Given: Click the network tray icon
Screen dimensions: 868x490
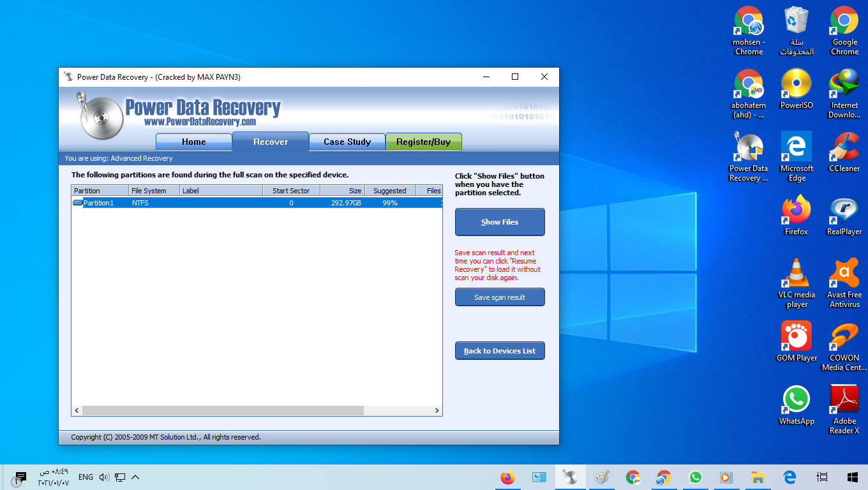Looking at the screenshot, I should point(119,477).
